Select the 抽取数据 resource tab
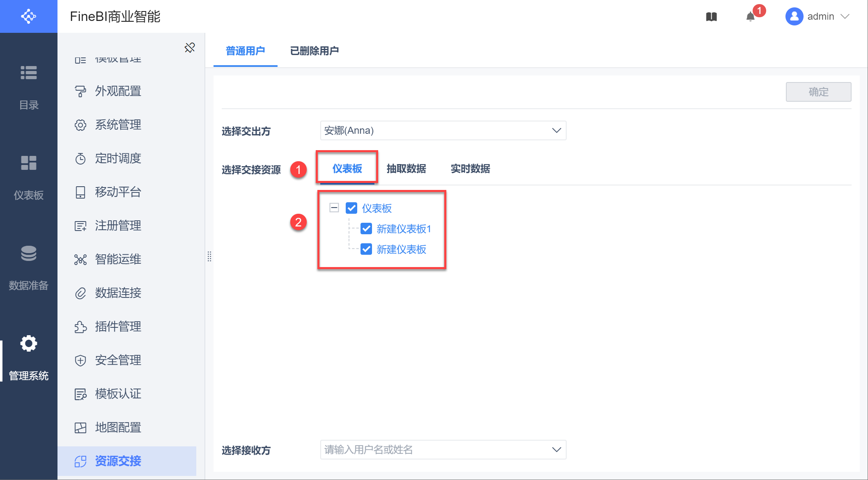Screen dimensions: 868x480 [406, 169]
